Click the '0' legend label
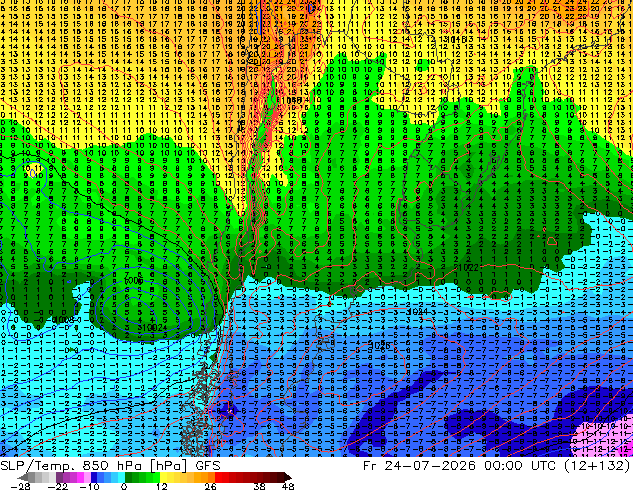Image resolution: width=634 pixels, height=490 pixels. [x=124, y=486]
